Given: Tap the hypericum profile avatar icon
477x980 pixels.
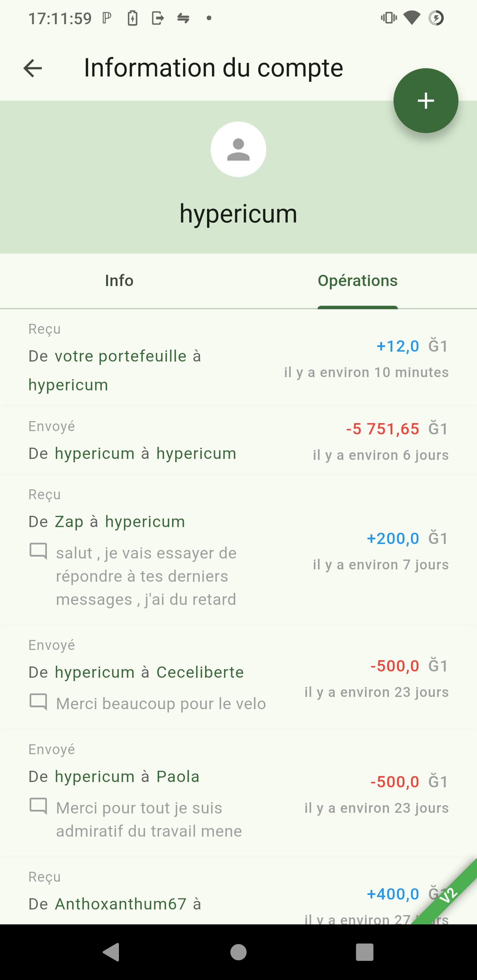Looking at the screenshot, I should (238, 150).
